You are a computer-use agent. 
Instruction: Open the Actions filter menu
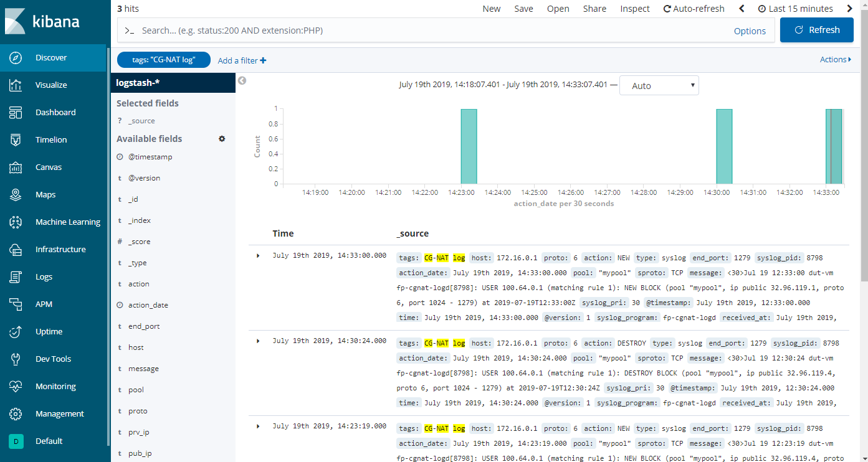point(836,60)
